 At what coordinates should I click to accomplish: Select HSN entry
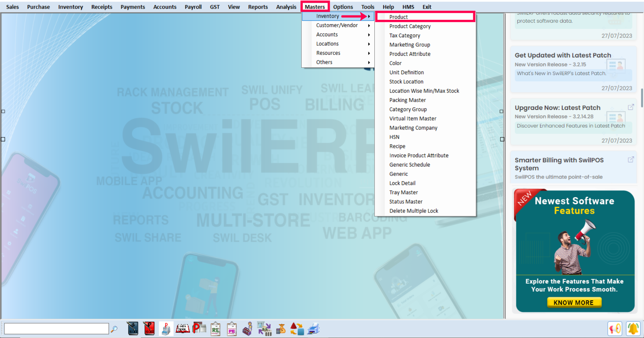point(425,137)
